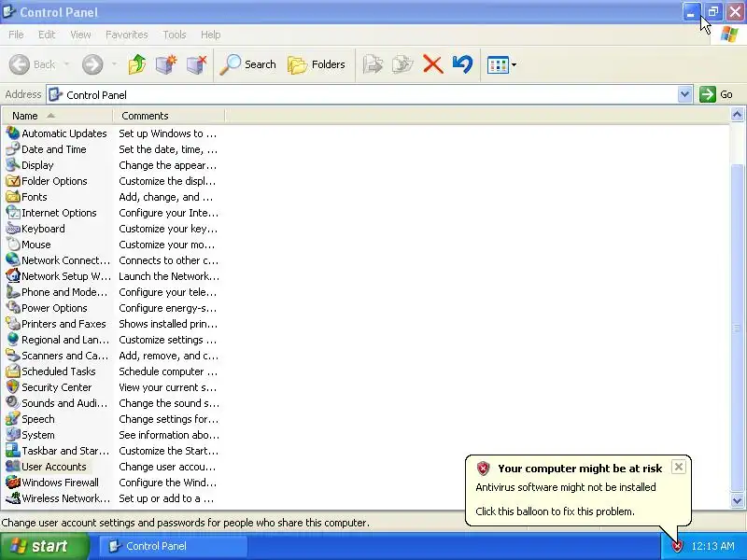Viewport: 747px width, 560px height.
Task: Select the Security Center shield icon
Action: click(x=13, y=387)
